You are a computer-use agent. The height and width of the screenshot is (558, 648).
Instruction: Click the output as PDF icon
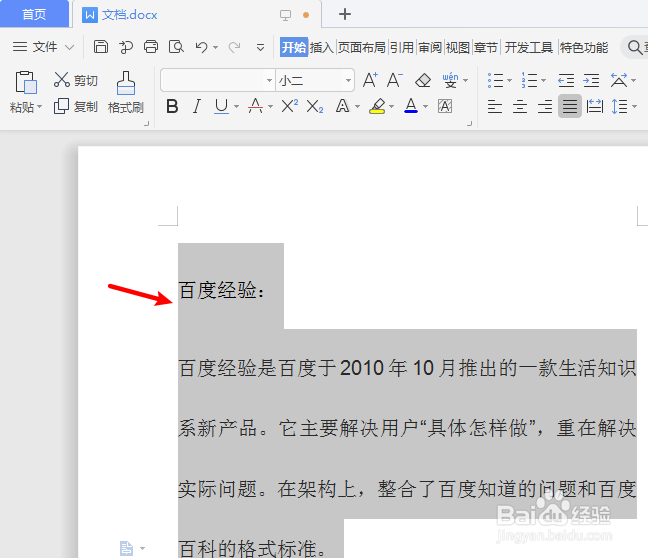click(x=126, y=47)
